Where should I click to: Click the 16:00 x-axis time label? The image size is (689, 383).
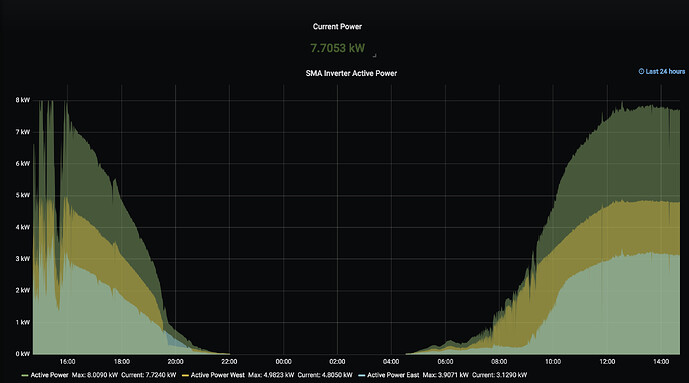point(67,361)
